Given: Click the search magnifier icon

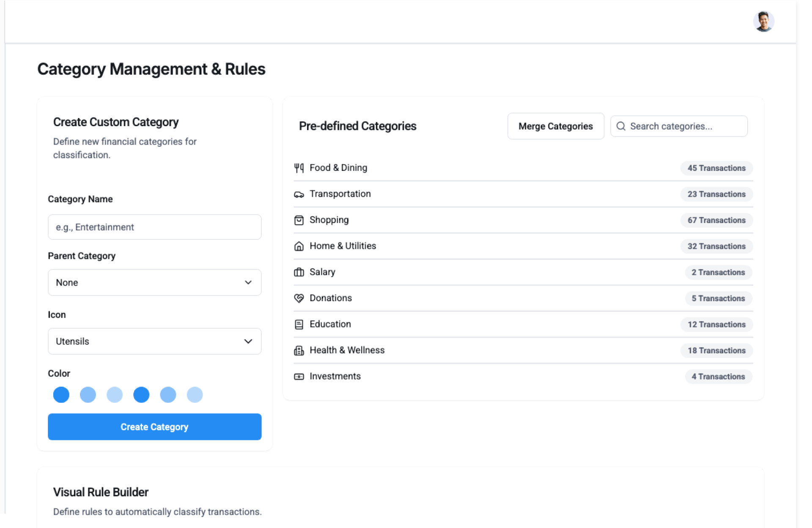Looking at the screenshot, I should click(620, 126).
